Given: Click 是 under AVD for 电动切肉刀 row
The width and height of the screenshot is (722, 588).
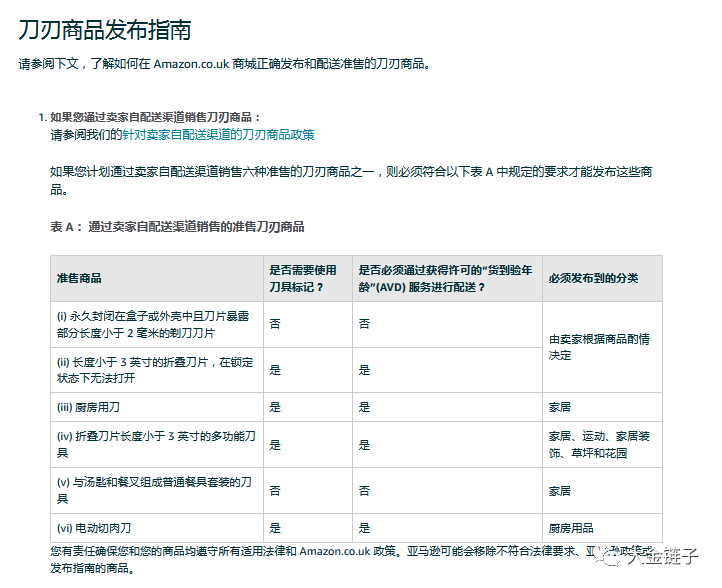Looking at the screenshot, I should click(364, 528).
